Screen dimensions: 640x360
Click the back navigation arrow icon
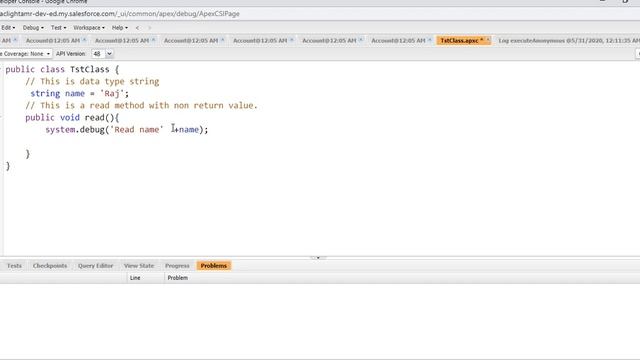137,28
